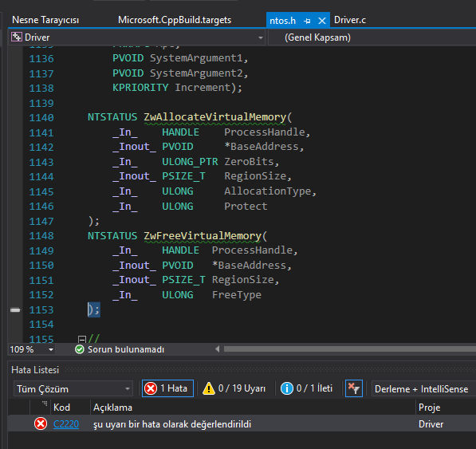Open the Derleme + IntelliSense dropdown
This screenshot has width=476, height=449.
tap(423, 389)
